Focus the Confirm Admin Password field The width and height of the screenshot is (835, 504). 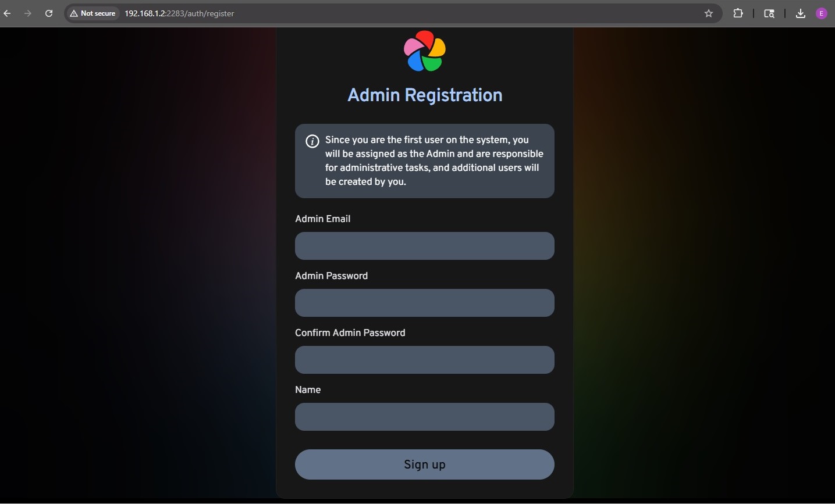point(425,360)
